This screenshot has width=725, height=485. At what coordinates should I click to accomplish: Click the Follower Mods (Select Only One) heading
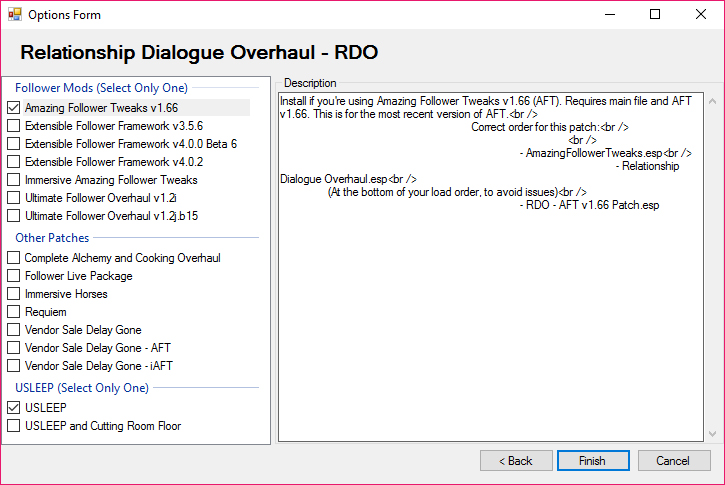pyautogui.click(x=101, y=88)
